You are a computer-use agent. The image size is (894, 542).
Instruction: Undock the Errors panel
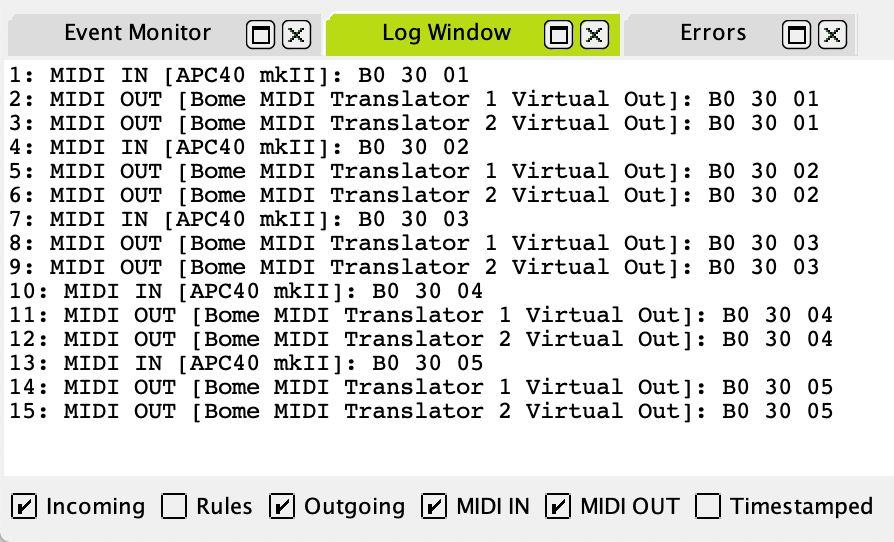coord(796,35)
